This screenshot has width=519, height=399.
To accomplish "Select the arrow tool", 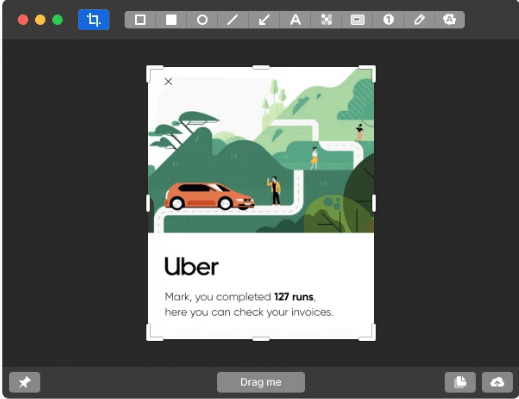I will coord(264,20).
